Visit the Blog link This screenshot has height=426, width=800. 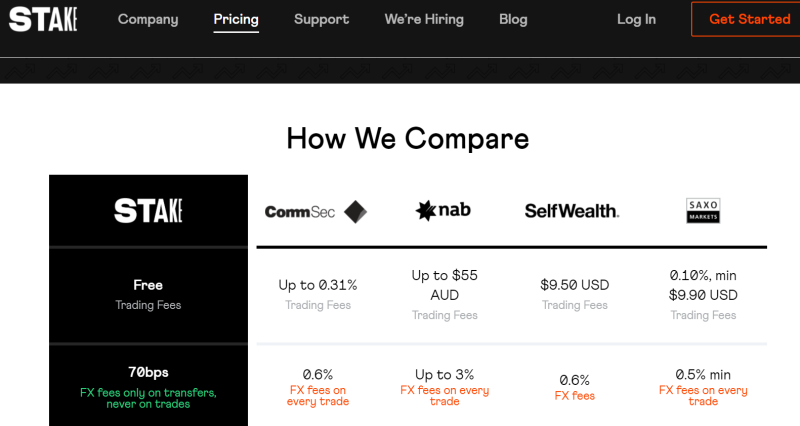(x=513, y=19)
